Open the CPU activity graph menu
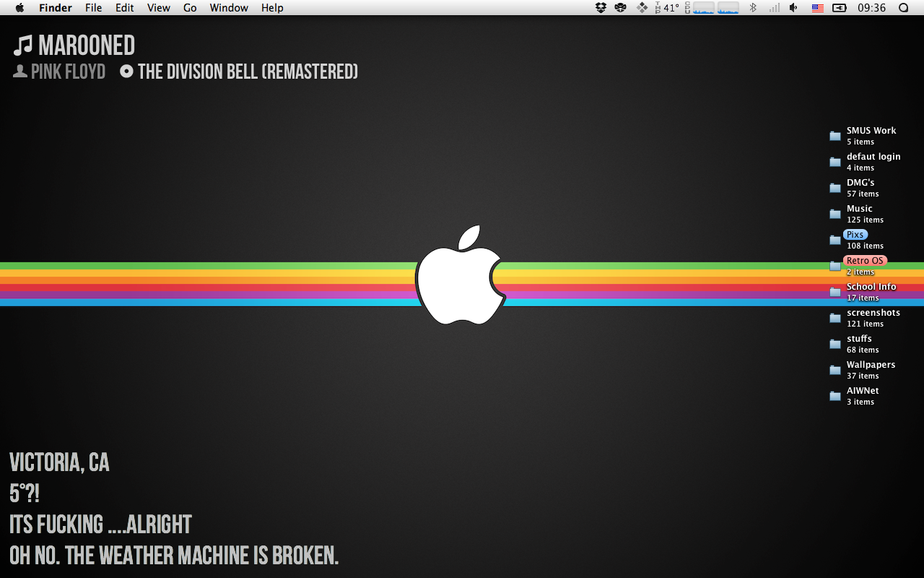This screenshot has height=578, width=924. 712,7
